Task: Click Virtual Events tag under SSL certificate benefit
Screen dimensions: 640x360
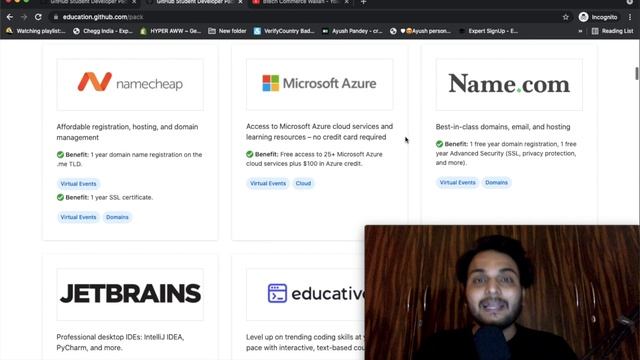Action: click(78, 217)
